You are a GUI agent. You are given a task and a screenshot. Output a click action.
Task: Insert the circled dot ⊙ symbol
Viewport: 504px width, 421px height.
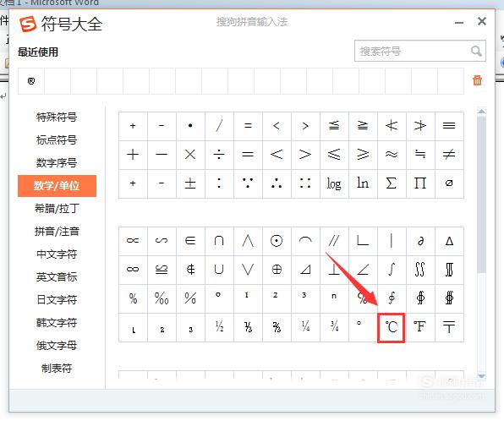277,241
